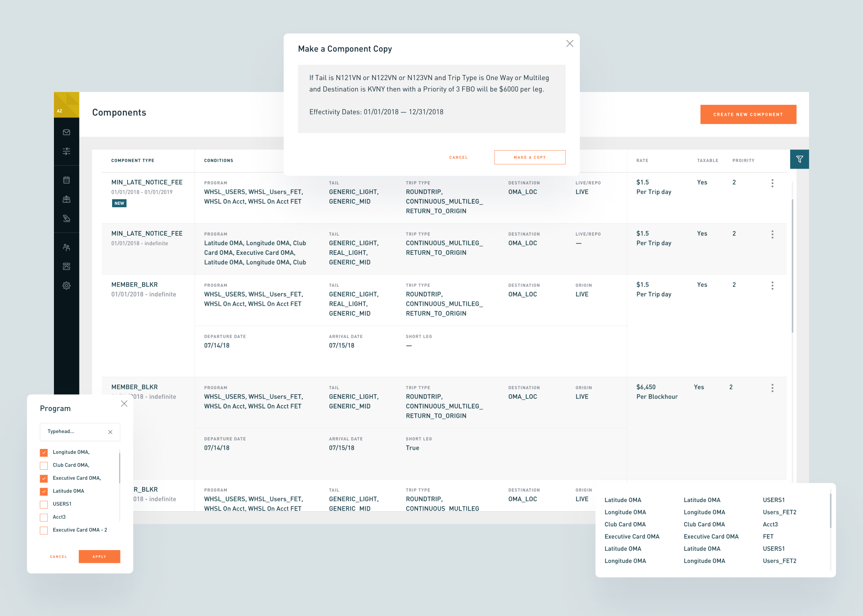Clear the Typehead search field
863x616 pixels.
click(x=110, y=432)
